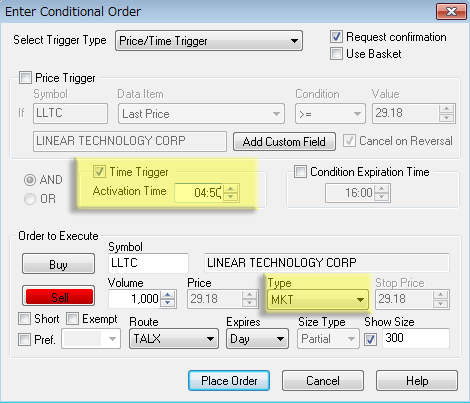Click the order Price field 29.18

214,299
